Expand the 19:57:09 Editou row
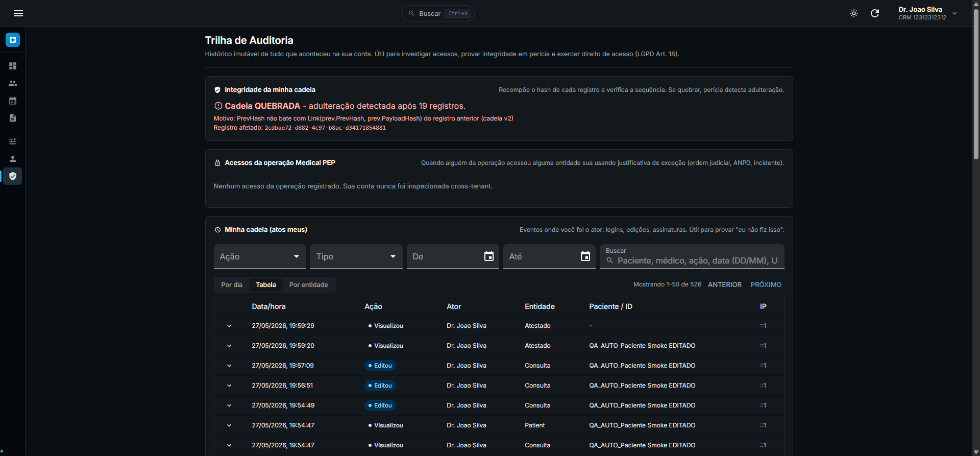Image resolution: width=980 pixels, height=456 pixels. [x=229, y=366]
